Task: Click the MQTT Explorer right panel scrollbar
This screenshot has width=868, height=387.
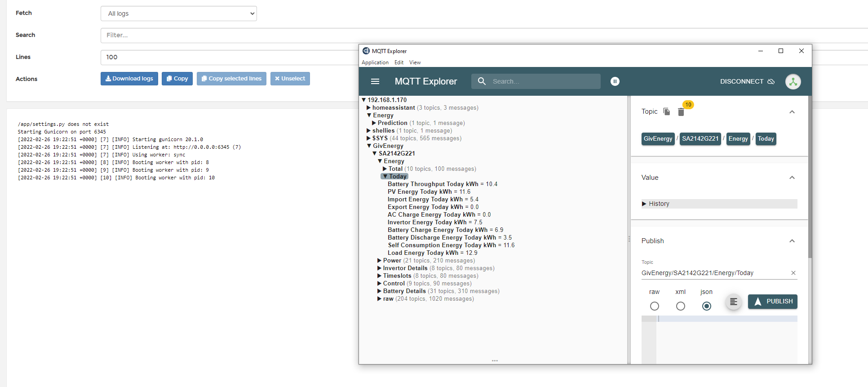Action: point(810,177)
